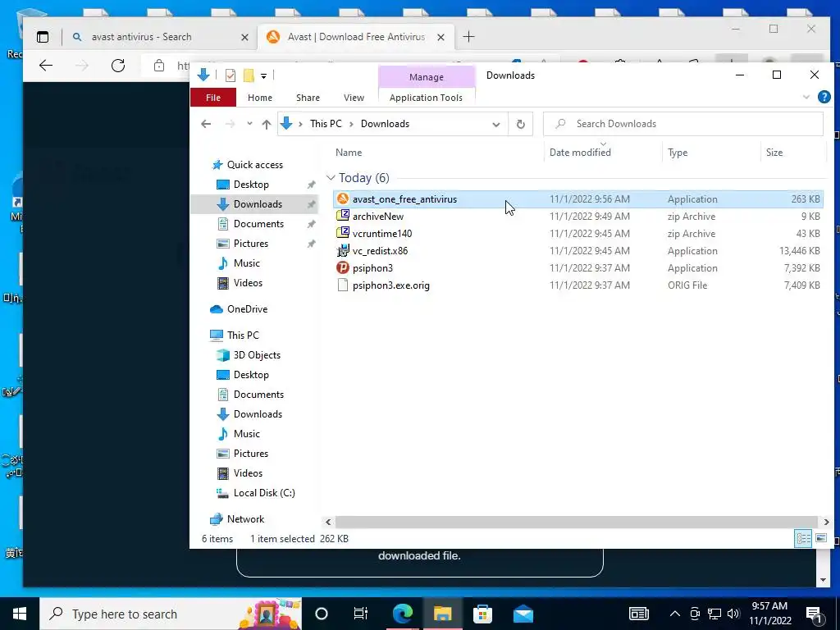This screenshot has width=840, height=630.
Task: Select the vc_redist.x86 installer icon
Action: click(343, 251)
